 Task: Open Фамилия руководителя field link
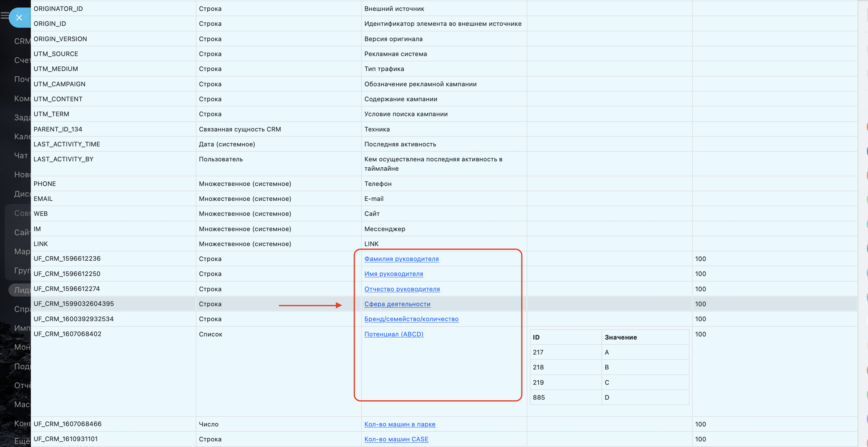[401, 259]
